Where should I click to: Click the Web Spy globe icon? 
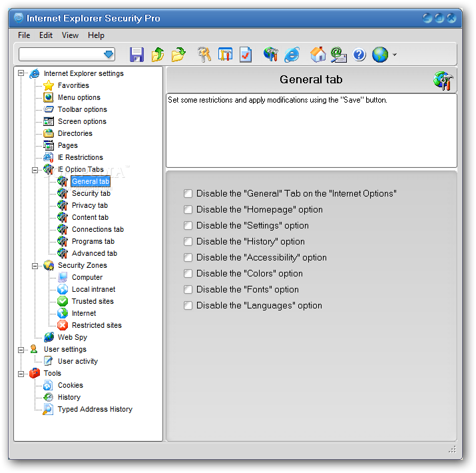pos(49,337)
